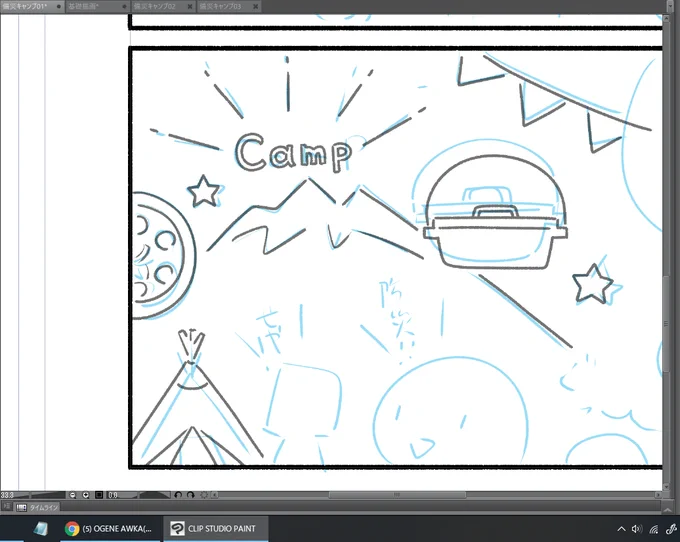The width and height of the screenshot is (680, 542).
Task: Open Chrome window in taskbar
Action: click(108, 529)
